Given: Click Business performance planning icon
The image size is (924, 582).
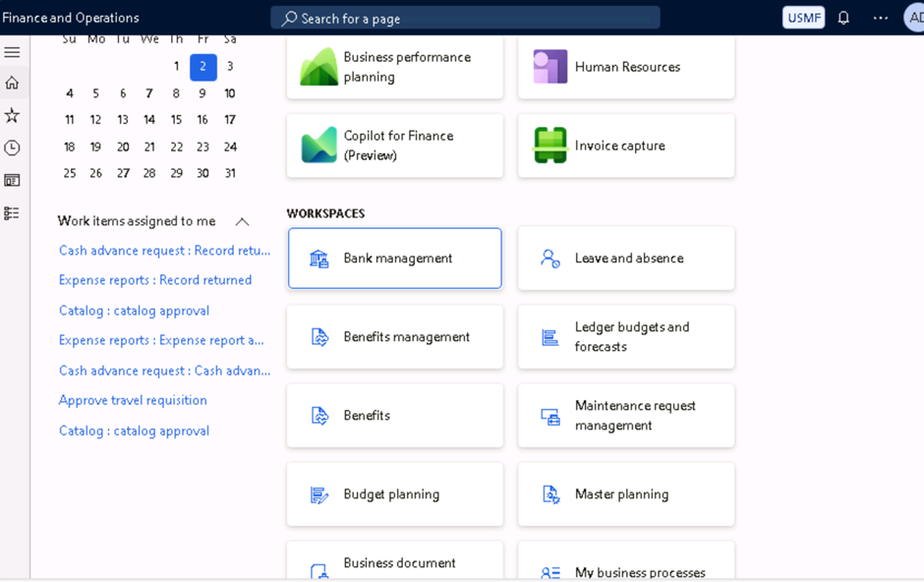Looking at the screenshot, I should (318, 67).
